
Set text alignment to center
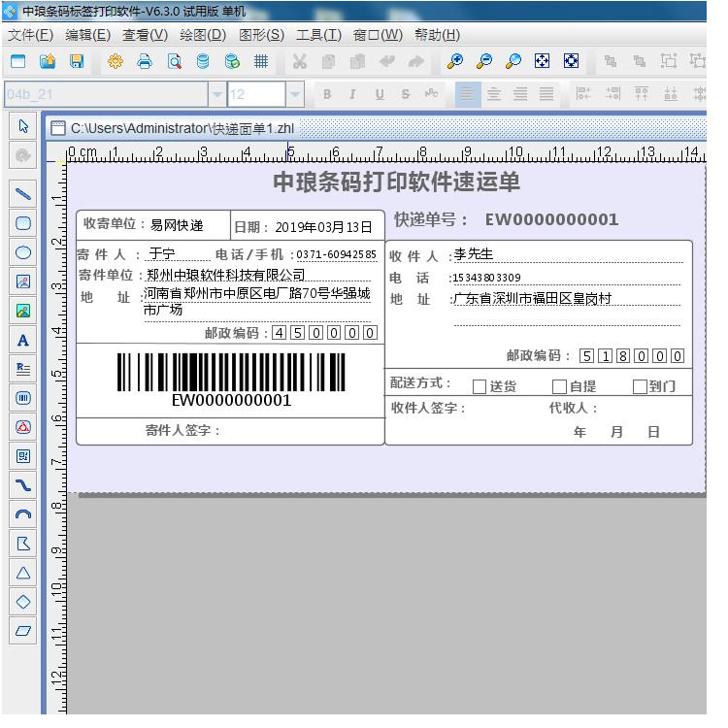point(493,94)
